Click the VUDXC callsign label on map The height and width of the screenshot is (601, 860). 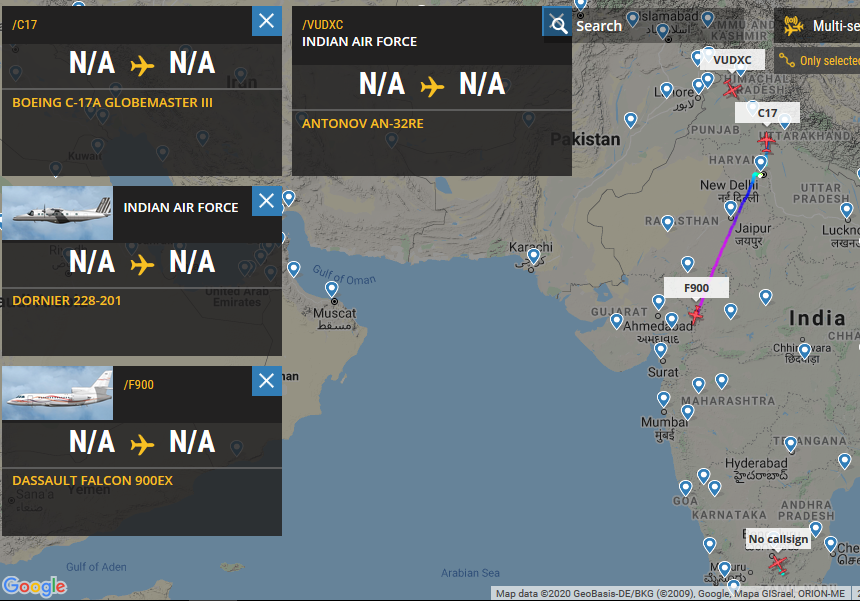coord(732,60)
